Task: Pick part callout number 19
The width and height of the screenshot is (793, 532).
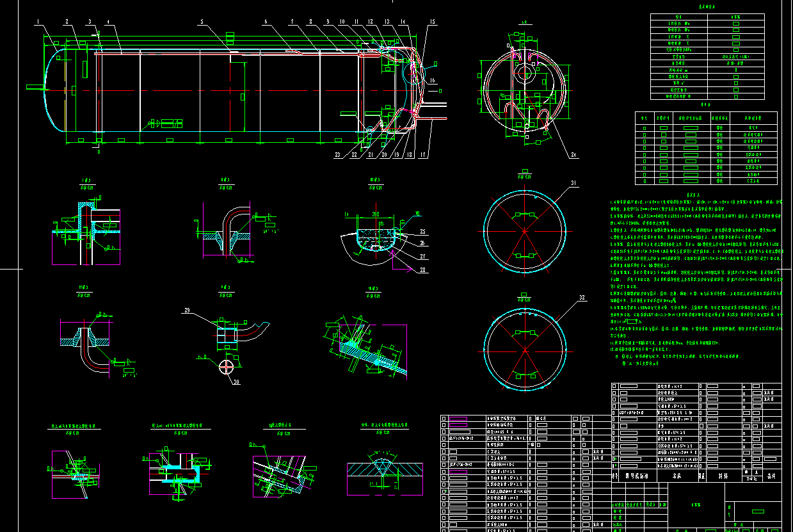Action: click(x=396, y=154)
